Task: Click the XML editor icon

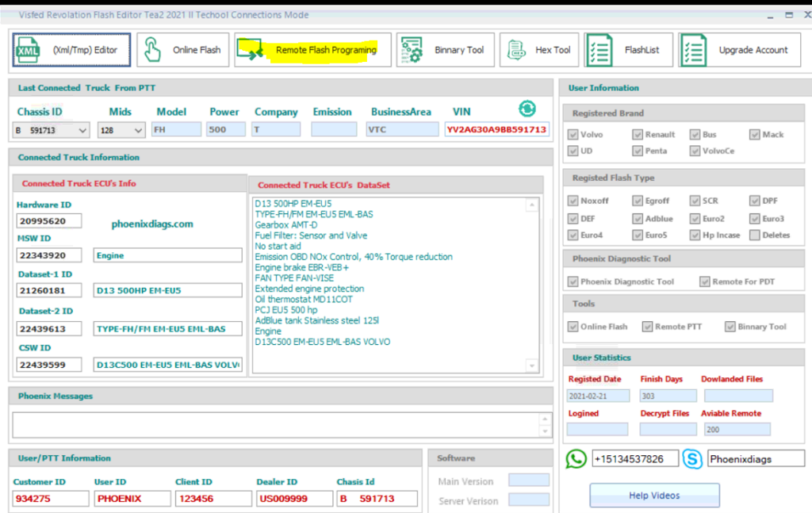Action: (28, 50)
